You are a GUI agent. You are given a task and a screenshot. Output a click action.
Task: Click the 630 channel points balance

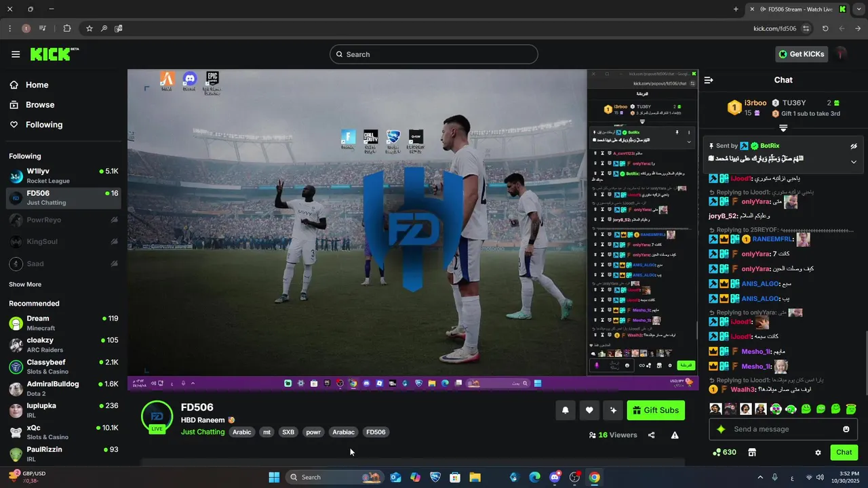(724, 452)
